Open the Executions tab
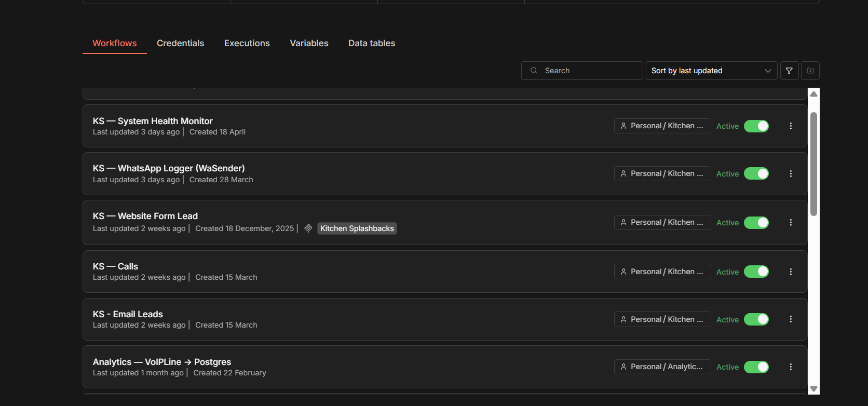 coord(247,44)
